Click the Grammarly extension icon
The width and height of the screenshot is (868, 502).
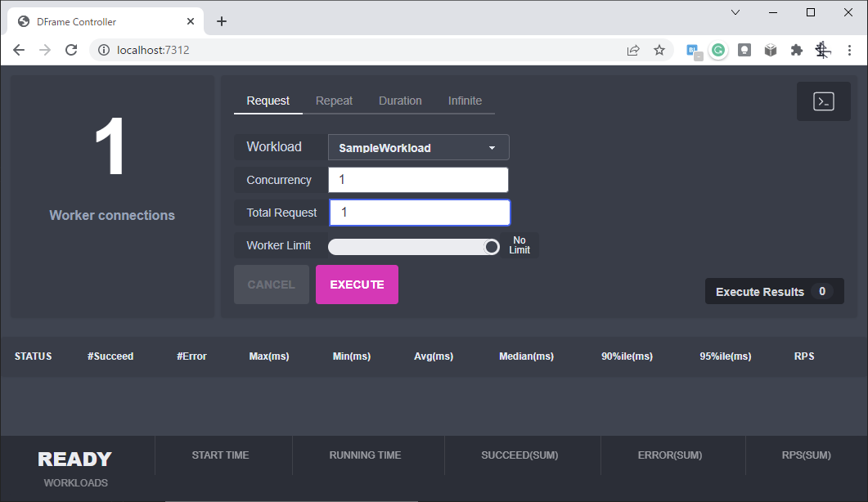(x=718, y=50)
